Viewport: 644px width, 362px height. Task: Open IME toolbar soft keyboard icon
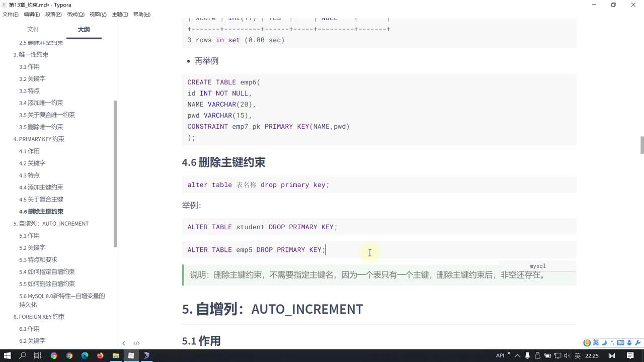click(620, 343)
